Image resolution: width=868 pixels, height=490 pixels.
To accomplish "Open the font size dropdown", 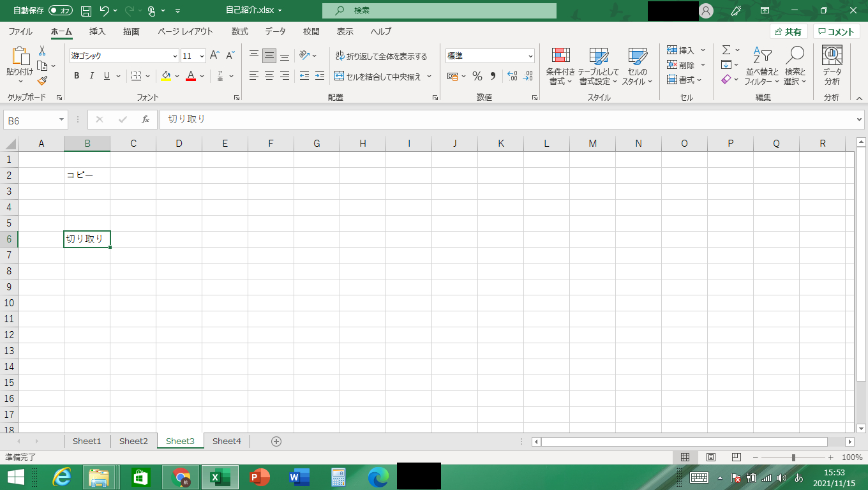I will (x=202, y=56).
